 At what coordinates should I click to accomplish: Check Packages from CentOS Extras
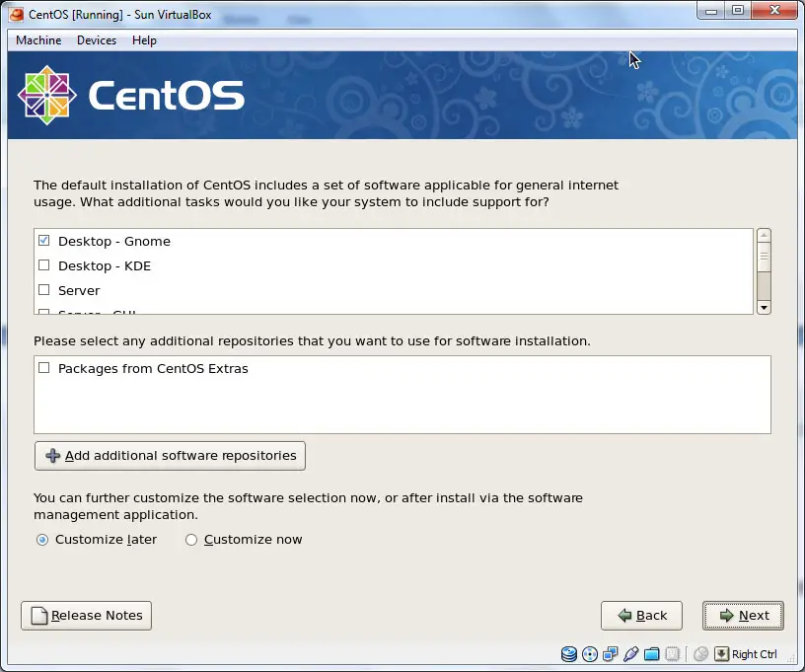(43, 368)
